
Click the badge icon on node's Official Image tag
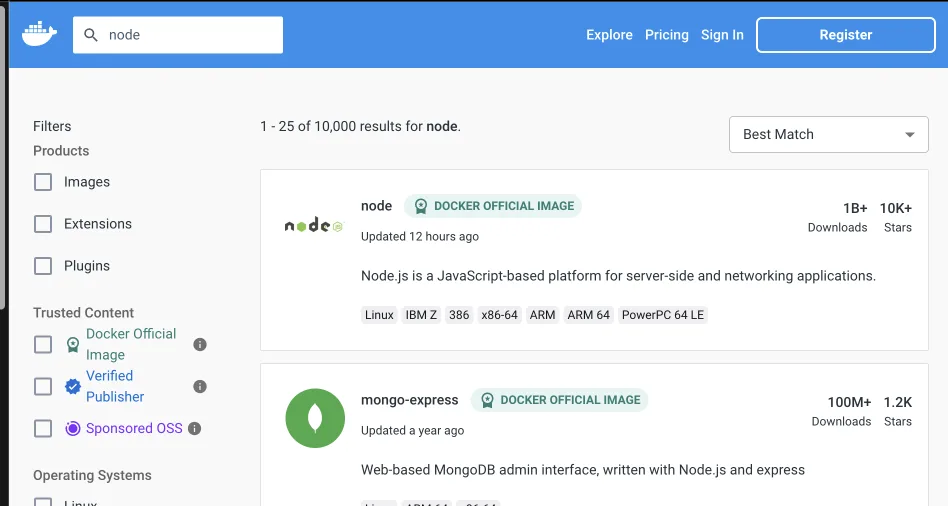[x=421, y=206]
